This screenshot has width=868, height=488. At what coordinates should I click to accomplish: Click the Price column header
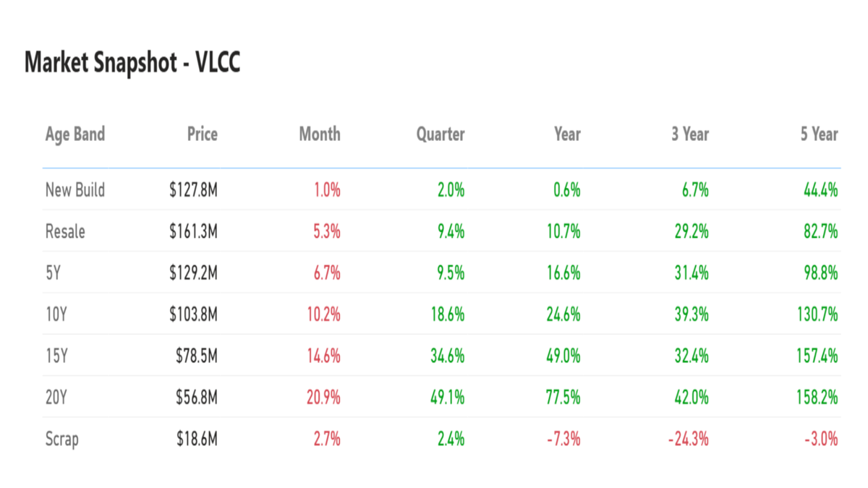pyautogui.click(x=202, y=134)
